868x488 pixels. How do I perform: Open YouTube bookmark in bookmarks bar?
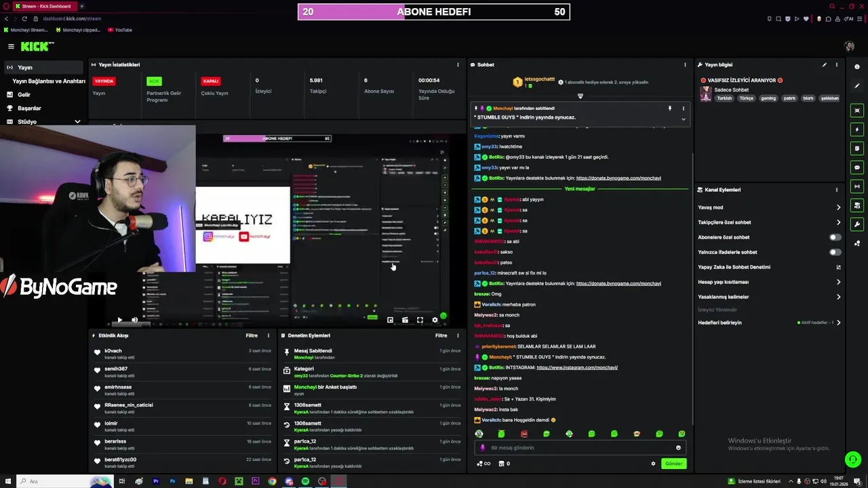pos(120,30)
